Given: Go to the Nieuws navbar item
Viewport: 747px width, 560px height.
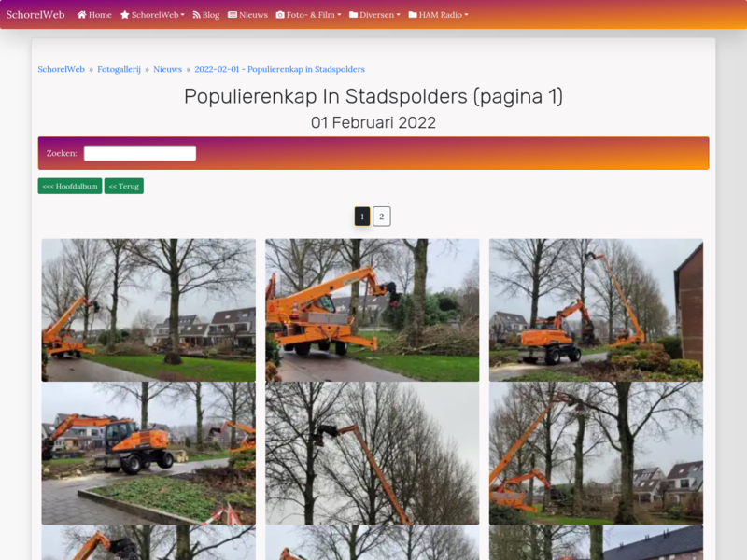Looking at the screenshot, I should [x=247, y=15].
